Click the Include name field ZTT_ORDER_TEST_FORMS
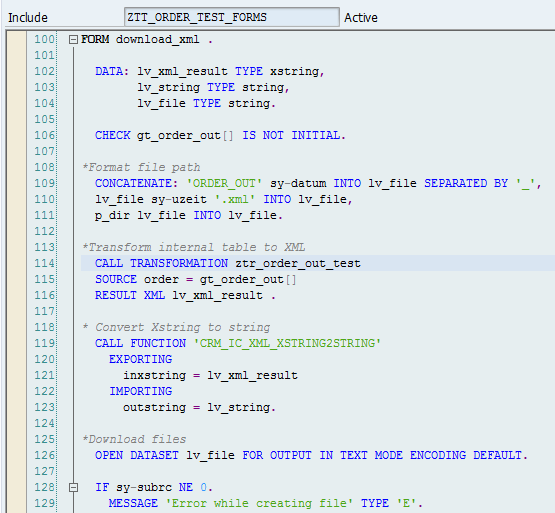The height and width of the screenshot is (513, 555). (x=232, y=17)
